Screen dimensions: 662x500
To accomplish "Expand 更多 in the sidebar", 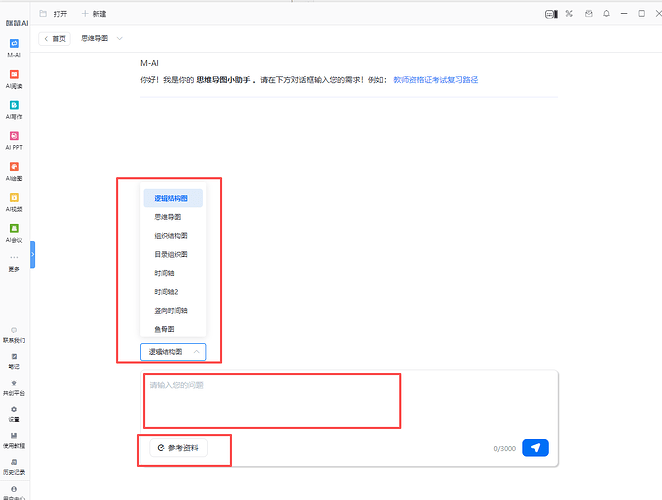I will pyautogui.click(x=14, y=262).
